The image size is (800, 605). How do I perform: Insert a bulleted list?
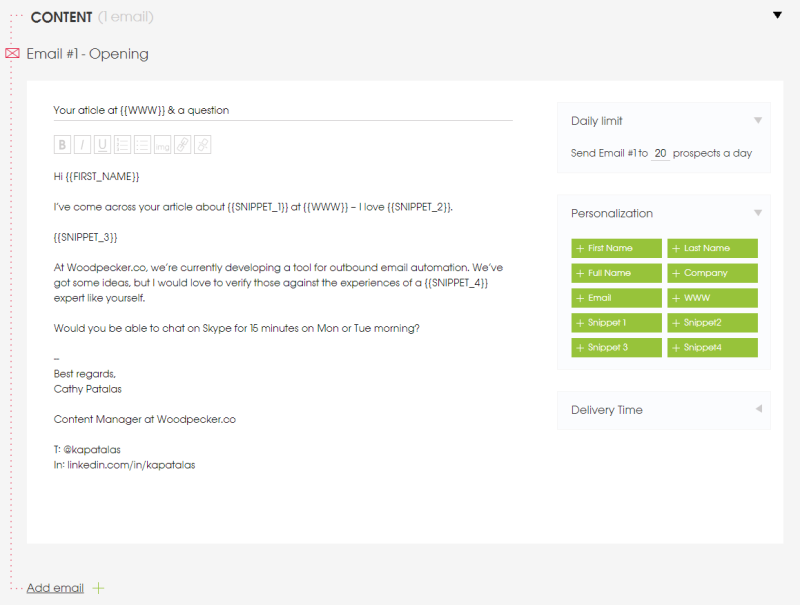coord(142,144)
